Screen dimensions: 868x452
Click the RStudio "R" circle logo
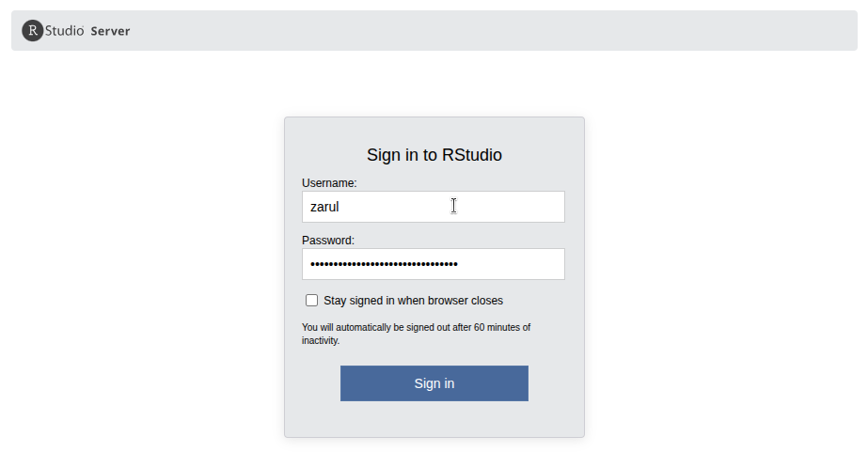(33, 31)
